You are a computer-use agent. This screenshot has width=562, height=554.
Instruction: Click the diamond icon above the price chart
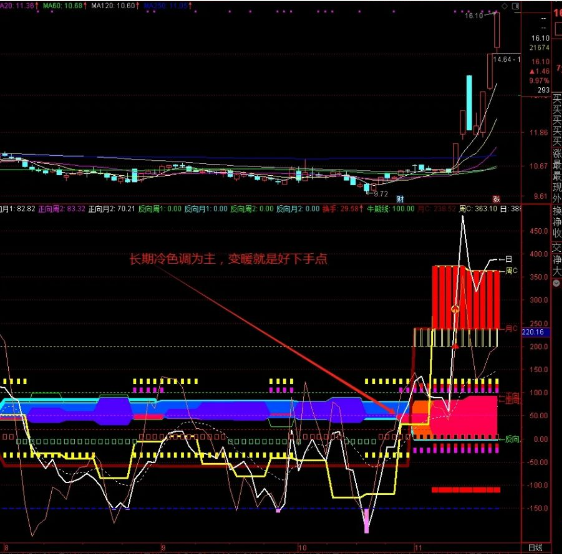coord(504,6)
